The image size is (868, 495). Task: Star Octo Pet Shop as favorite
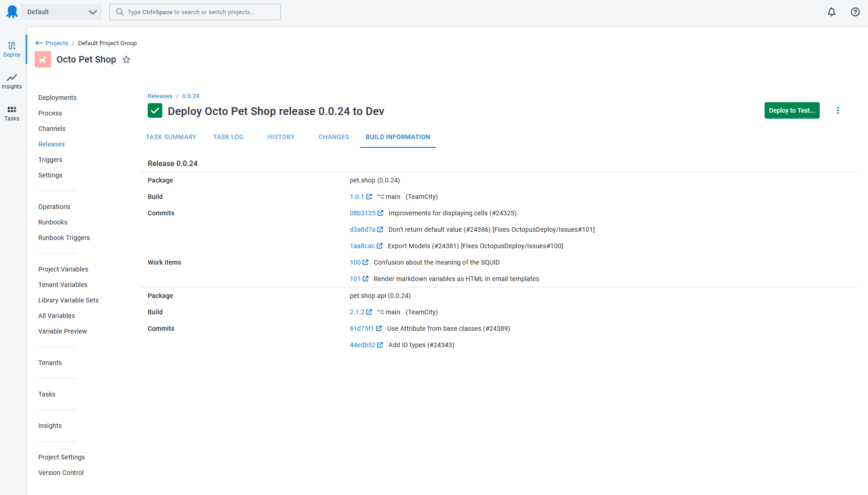[x=126, y=59]
